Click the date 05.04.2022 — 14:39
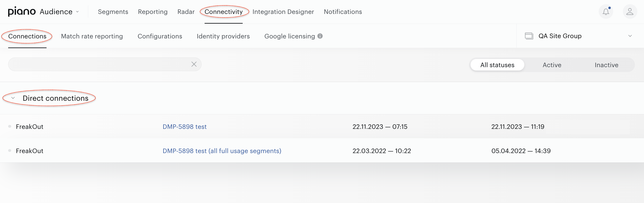The image size is (644, 203). (x=521, y=151)
